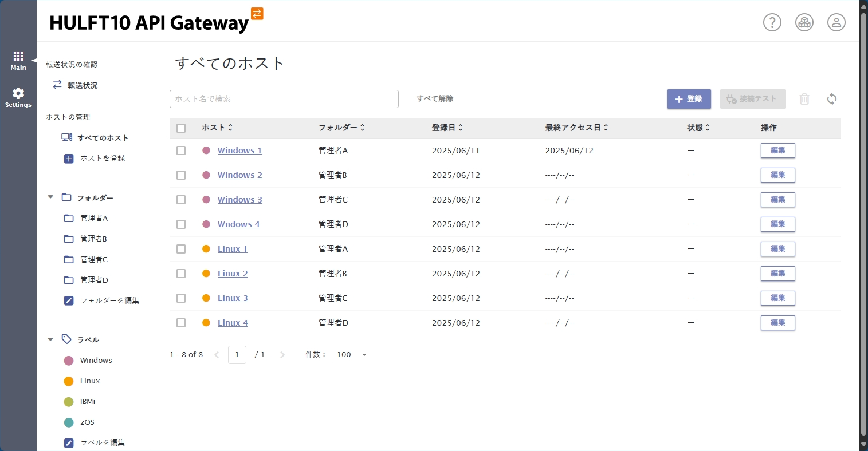Click the folder icon beside フォルダー heading
The image size is (868, 451).
[x=66, y=197]
